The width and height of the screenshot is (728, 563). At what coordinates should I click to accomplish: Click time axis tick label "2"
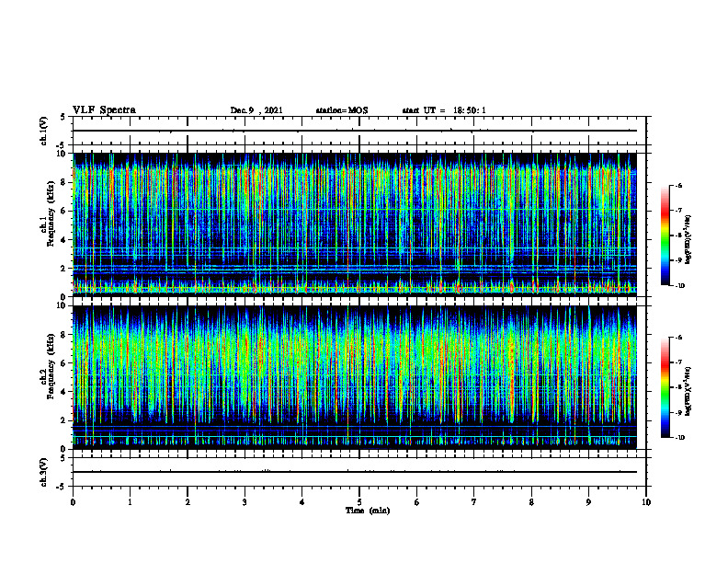click(x=188, y=502)
